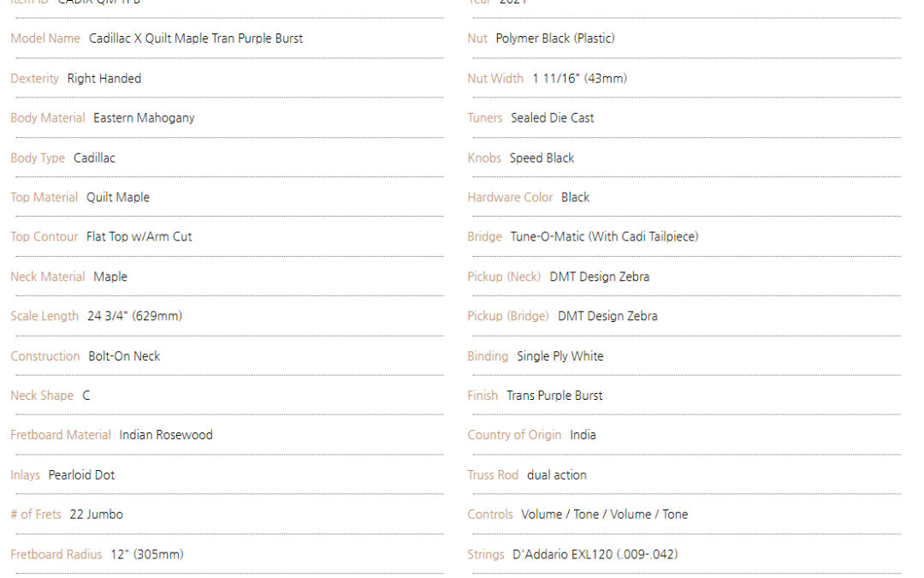Click the Construction value Bolt-On Neck
The height and width of the screenshot is (578, 924).
pos(124,356)
